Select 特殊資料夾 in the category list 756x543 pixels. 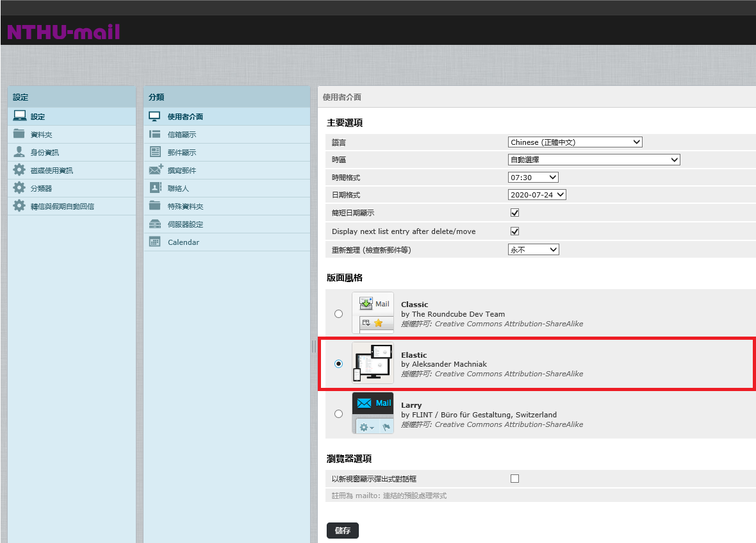(185, 206)
